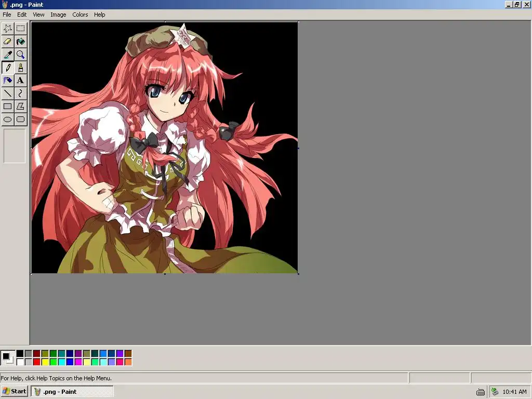The image size is (532, 399).
Task: Restore down the Paint window
Action: [x=517, y=4]
